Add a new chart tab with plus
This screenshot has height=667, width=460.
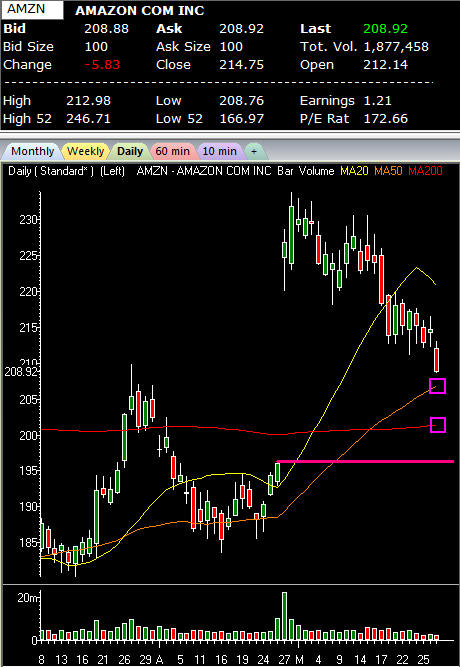254,151
